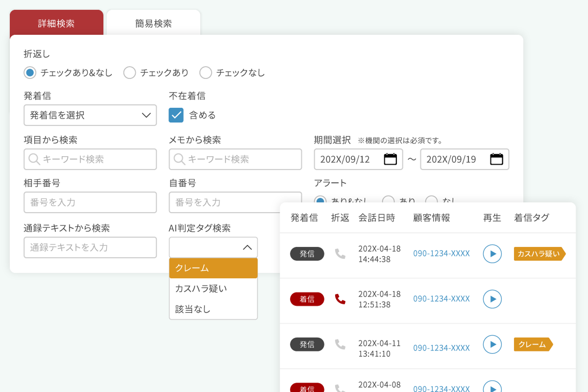The width and height of the screenshot is (588, 392).
Task: Click the 通録テキストを入力 input field
Action: click(x=90, y=247)
